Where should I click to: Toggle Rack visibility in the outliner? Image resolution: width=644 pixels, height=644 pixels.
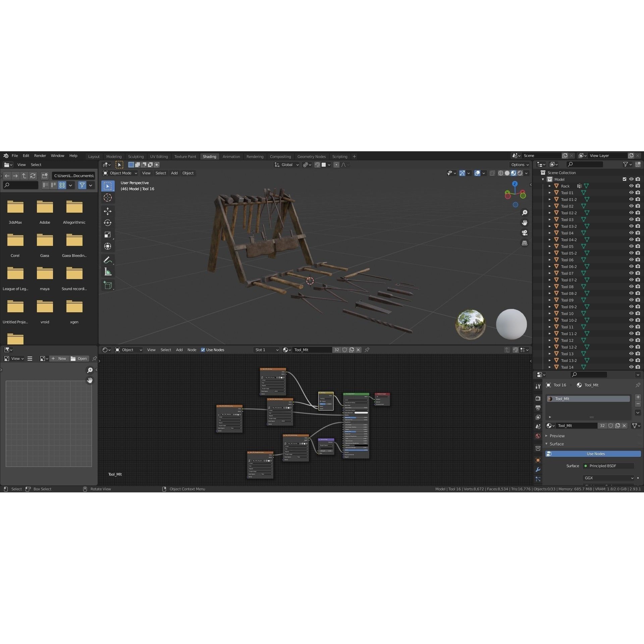pos(632,186)
